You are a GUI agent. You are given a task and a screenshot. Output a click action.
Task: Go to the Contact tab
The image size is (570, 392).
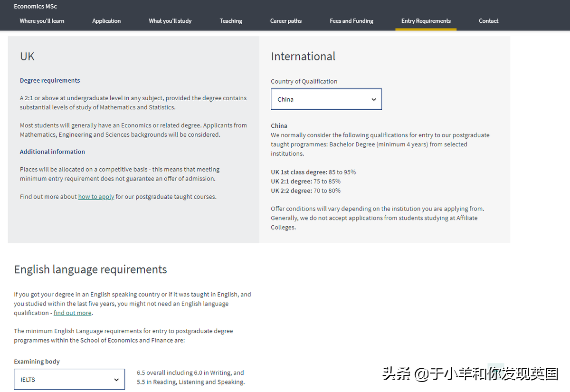[x=489, y=21]
